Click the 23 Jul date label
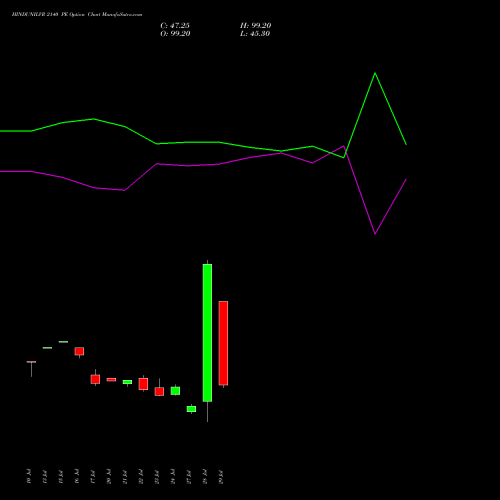 (157, 477)
